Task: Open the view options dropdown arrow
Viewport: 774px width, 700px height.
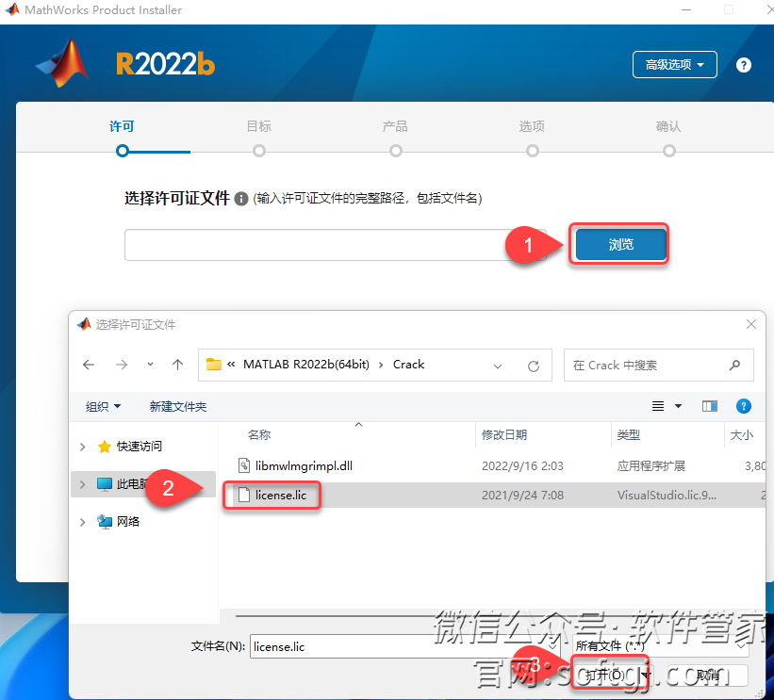Action: (678, 406)
